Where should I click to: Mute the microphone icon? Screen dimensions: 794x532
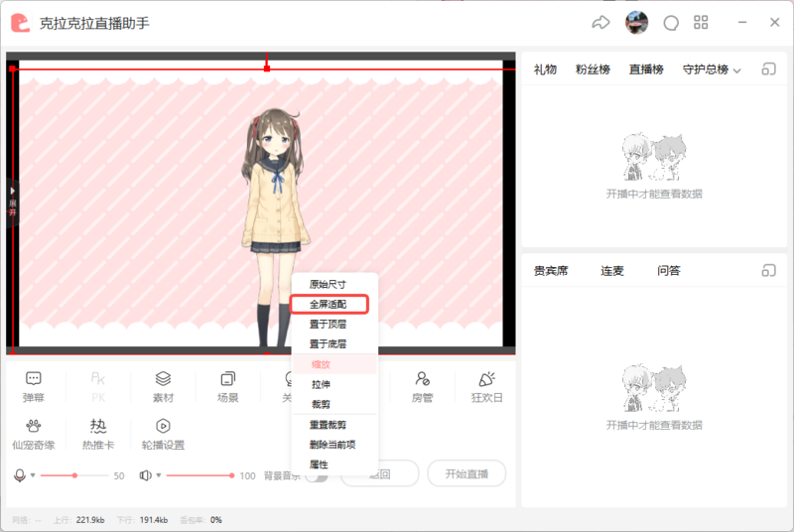tap(20, 475)
